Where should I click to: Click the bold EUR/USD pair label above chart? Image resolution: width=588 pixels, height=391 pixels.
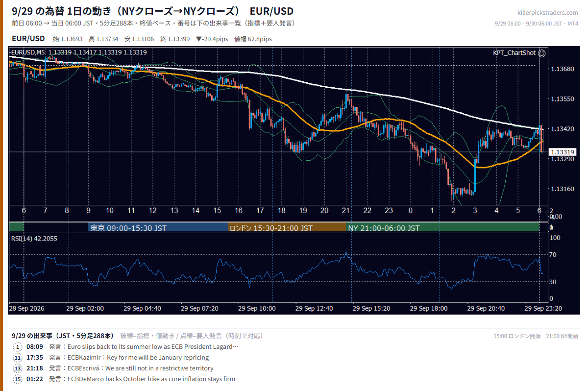pos(28,39)
